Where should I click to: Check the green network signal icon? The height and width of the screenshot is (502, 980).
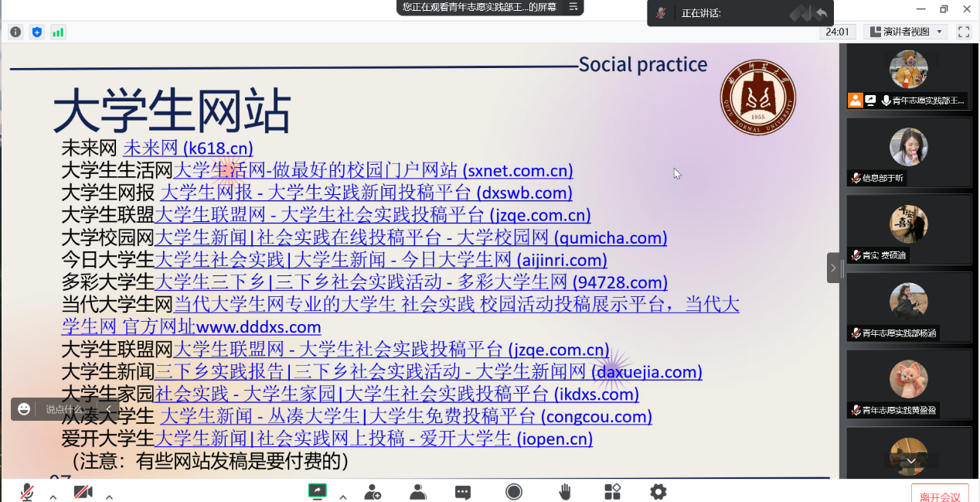[x=58, y=32]
